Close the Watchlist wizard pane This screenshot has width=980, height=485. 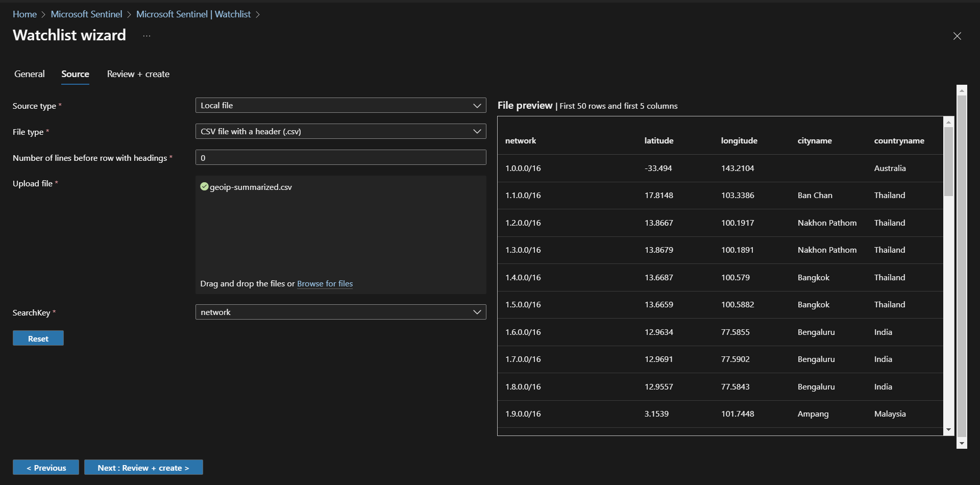coord(957,36)
